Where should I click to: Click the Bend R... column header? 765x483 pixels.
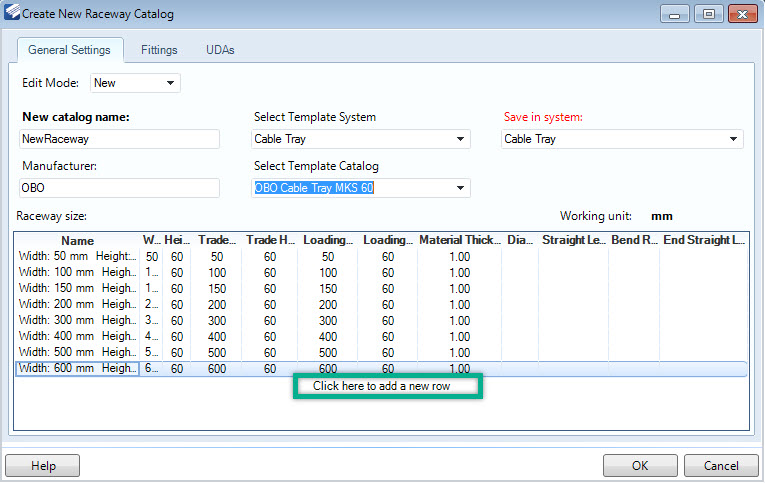click(634, 240)
